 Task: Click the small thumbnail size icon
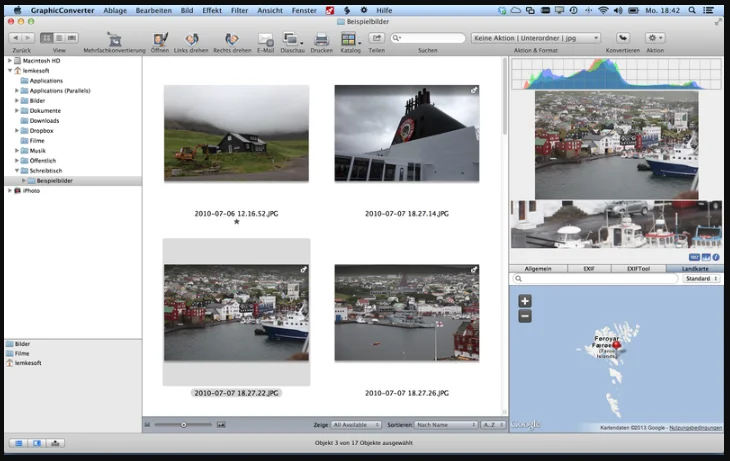coord(148,425)
